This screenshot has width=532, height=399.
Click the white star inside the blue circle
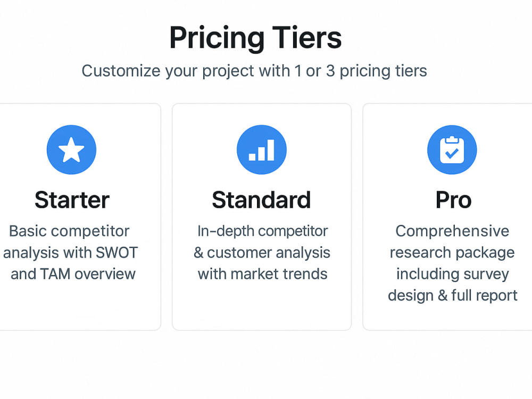(72, 149)
